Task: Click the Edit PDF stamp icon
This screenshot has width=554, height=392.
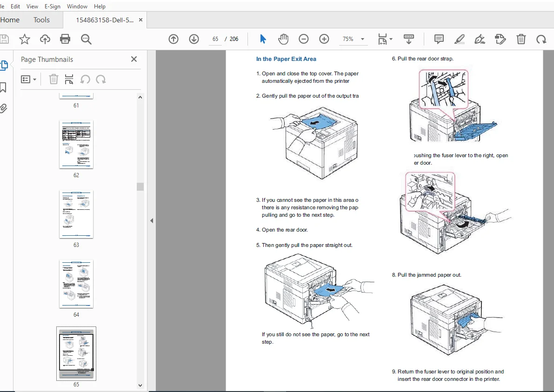Action: click(x=501, y=39)
